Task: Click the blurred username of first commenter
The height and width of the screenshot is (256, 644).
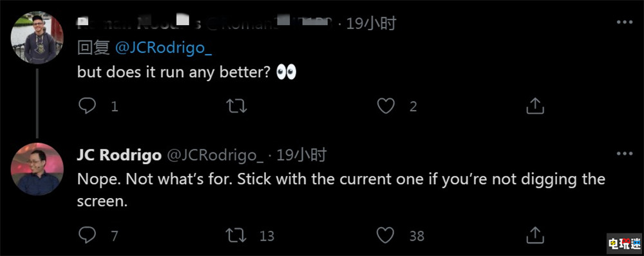Action: [139, 24]
